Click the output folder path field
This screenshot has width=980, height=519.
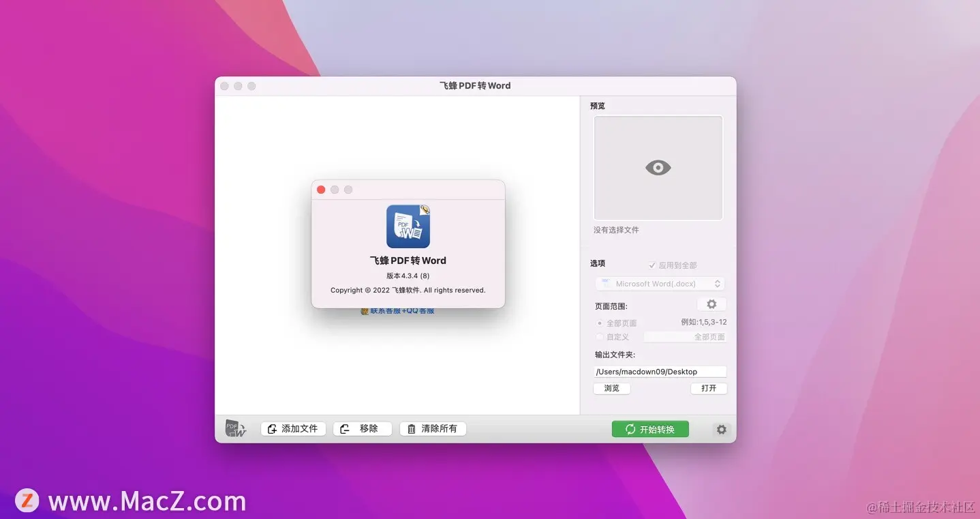point(660,372)
